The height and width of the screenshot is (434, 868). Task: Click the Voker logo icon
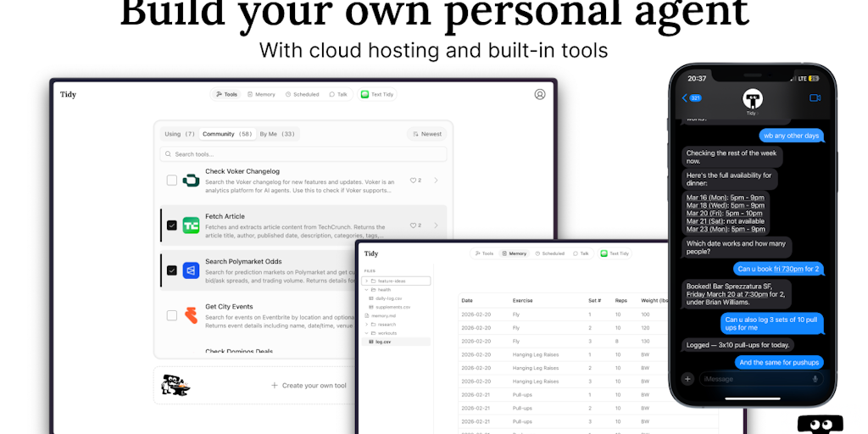click(x=191, y=181)
